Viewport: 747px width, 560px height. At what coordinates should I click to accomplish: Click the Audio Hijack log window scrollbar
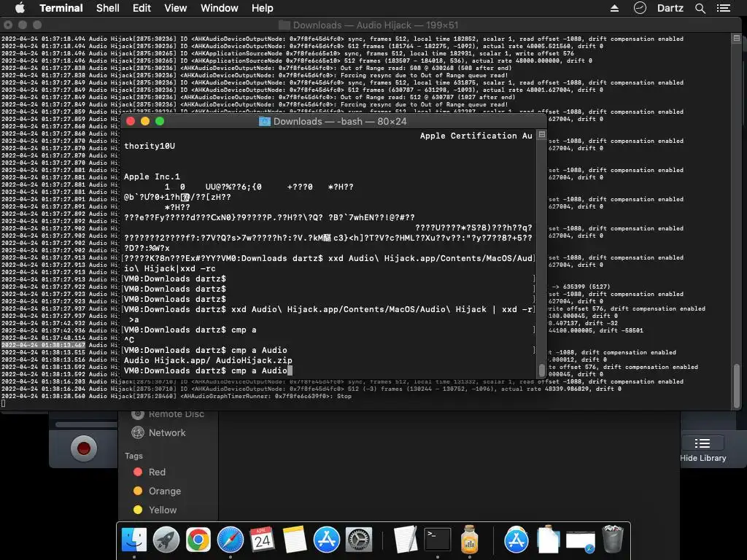point(737,386)
